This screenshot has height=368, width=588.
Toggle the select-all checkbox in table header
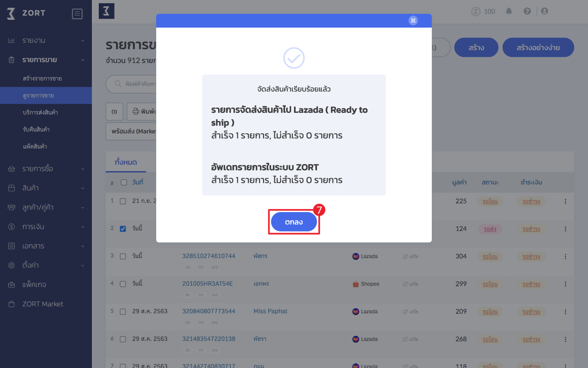[124, 183]
